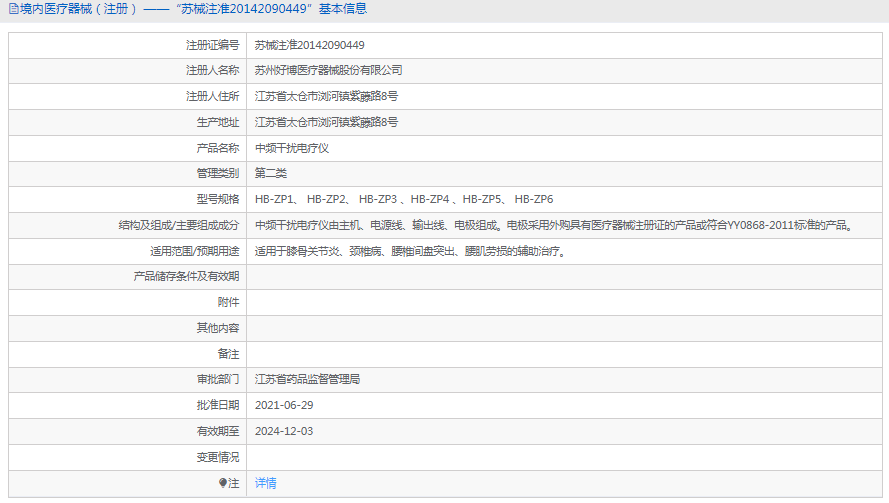
Task: Select the 注册人住所 address value
Action: pyautogui.click(x=326, y=96)
